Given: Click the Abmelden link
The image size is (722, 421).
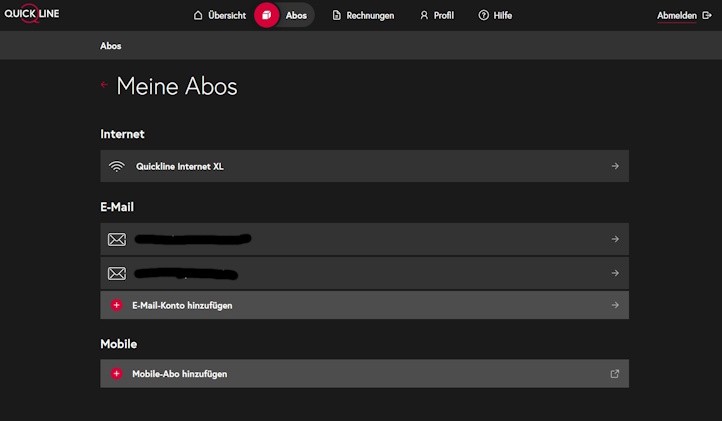Looking at the screenshot, I should click(676, 15).
